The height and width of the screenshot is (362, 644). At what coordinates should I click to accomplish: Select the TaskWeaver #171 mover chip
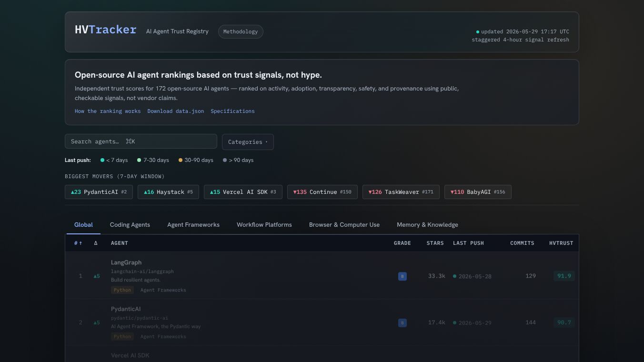tap(401, 192)
